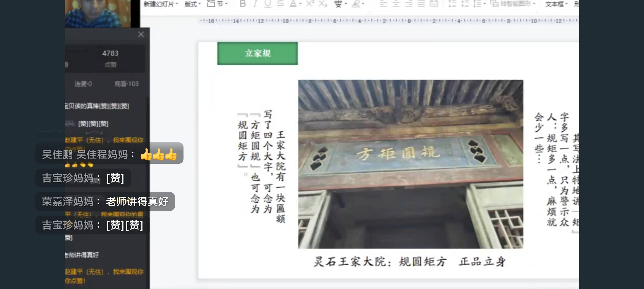The height and width of the screenshot is (289, 644).
Task: Close the livestream chat panel
Action: tap(141, 34)
